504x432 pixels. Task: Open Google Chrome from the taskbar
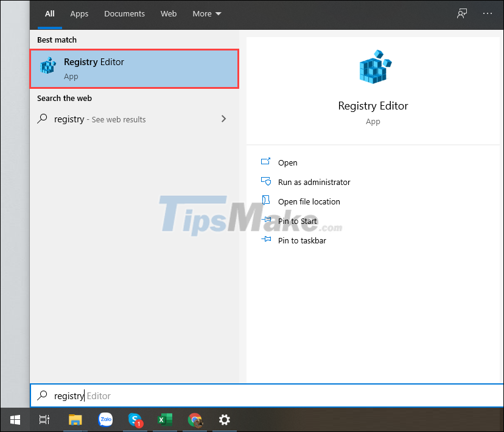point(195,420)
